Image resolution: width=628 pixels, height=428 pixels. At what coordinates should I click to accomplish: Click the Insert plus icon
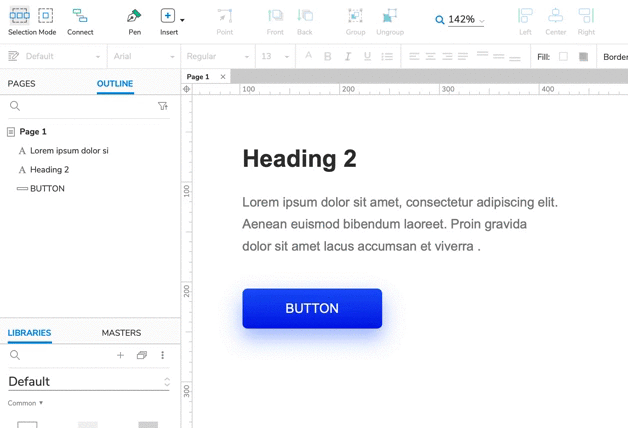click(x=167, y=16)
